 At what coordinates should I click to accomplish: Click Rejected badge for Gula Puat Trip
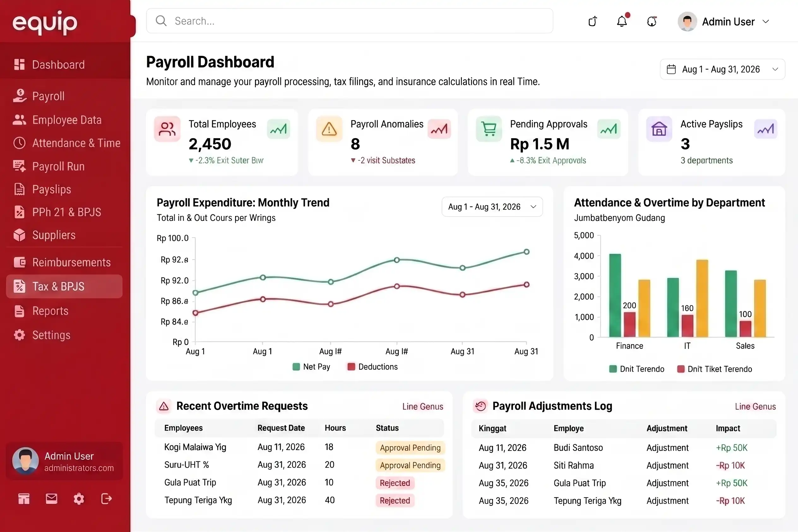coord(395,483)
